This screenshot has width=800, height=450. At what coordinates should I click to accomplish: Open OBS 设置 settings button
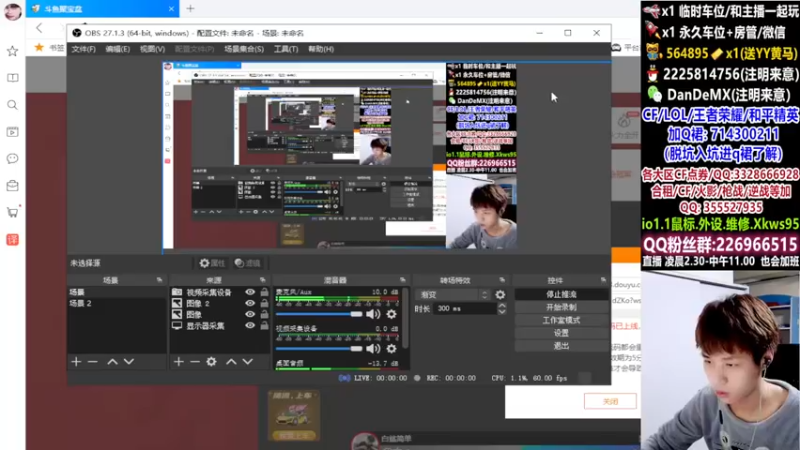click(561, 333)
